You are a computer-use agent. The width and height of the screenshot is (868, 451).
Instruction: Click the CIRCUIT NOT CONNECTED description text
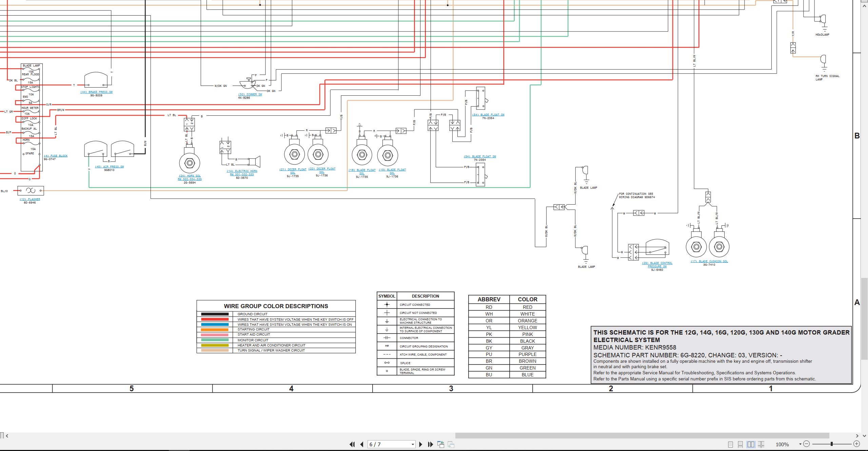coord(418,313)
